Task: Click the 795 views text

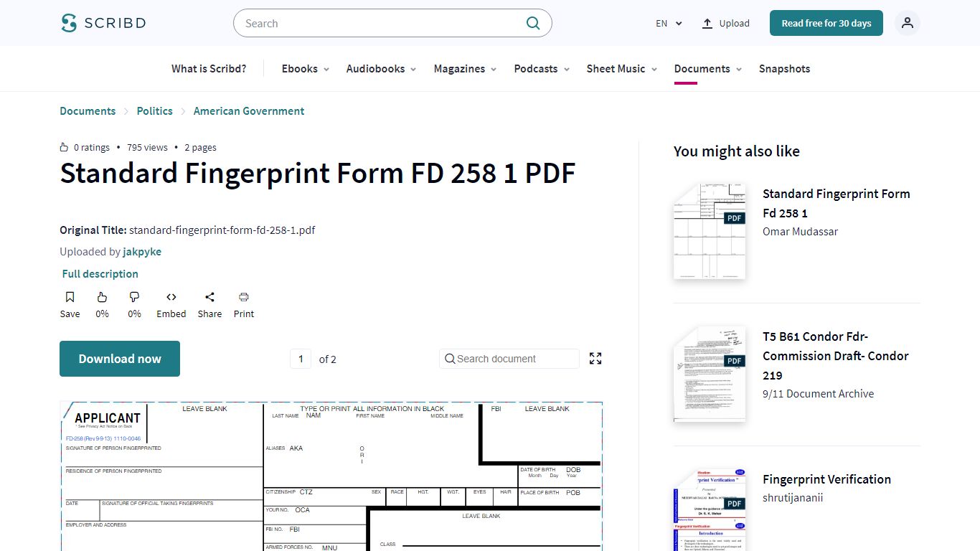Action: point(147,147)
